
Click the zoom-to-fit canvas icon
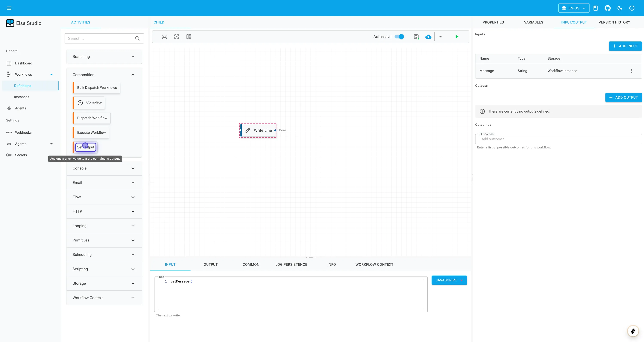(x=164, y=37)
